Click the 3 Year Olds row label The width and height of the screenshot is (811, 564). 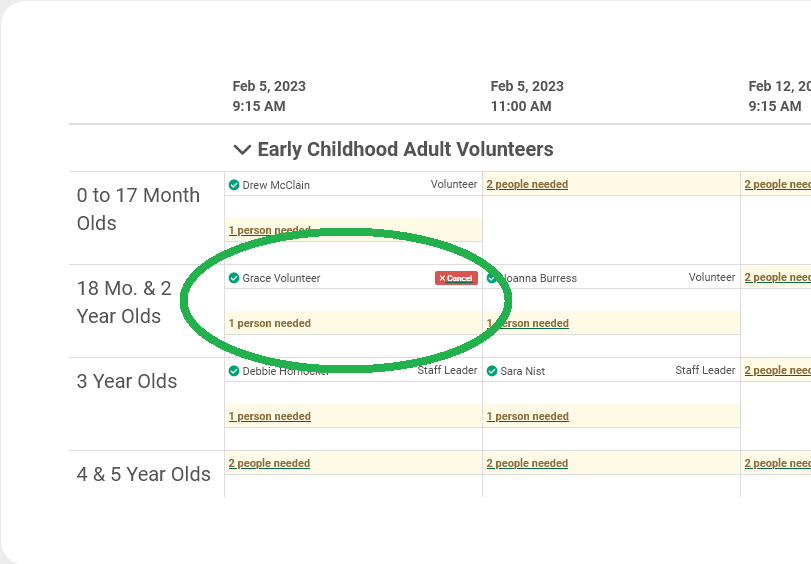[x=127, y=381]
